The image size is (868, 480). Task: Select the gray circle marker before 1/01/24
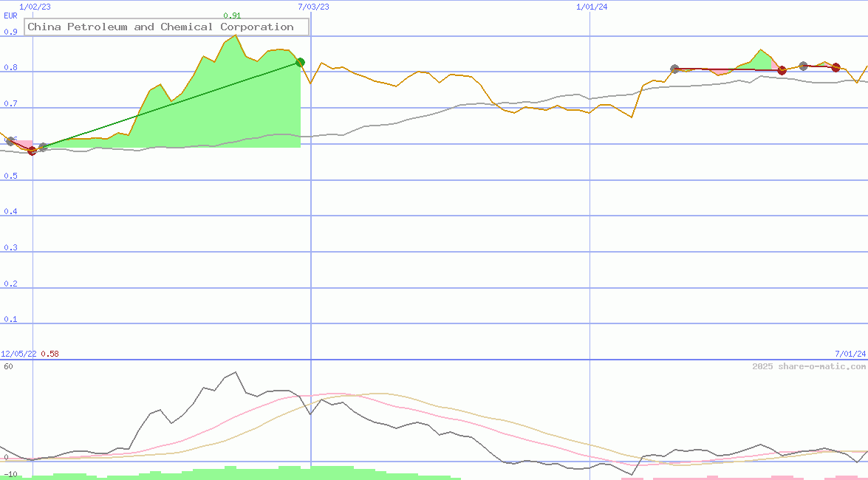[674, 69]
